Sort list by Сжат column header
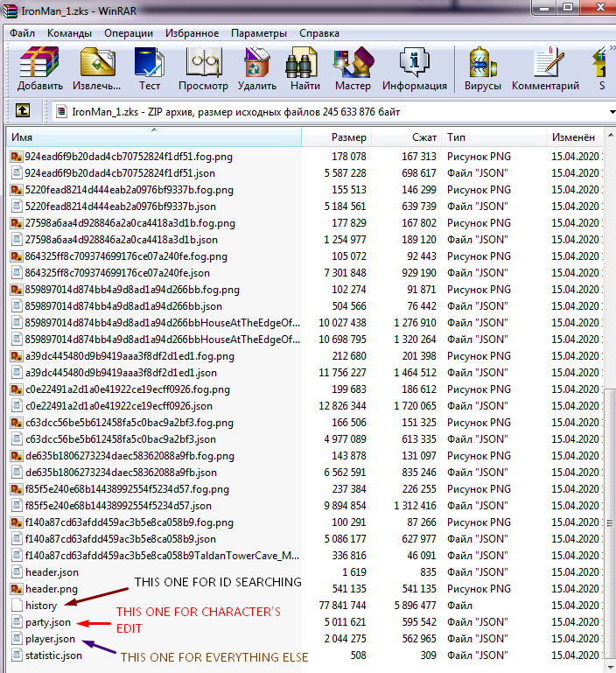Screen dimensions: 616x673 coord(407,137)
